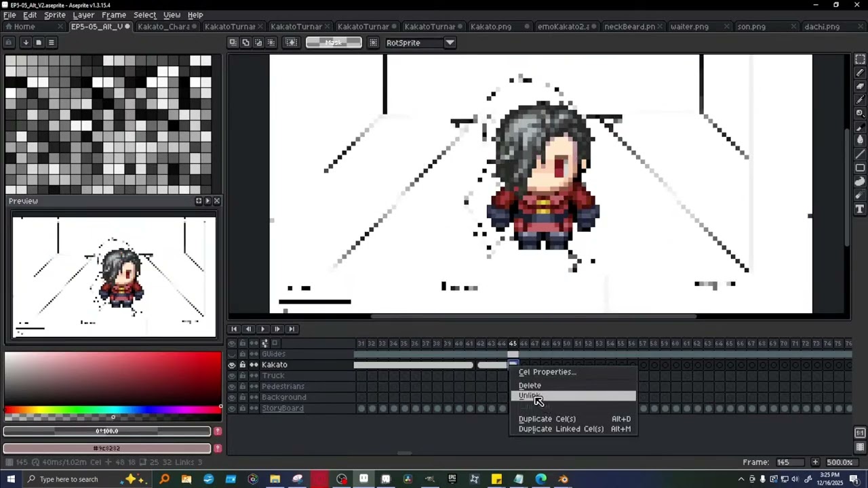Click frame 45 in timeline header

pos(513,344)
